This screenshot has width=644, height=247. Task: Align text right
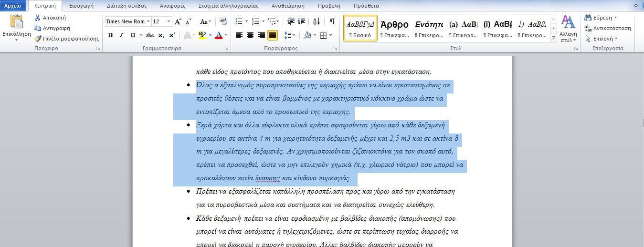point(261,35)
